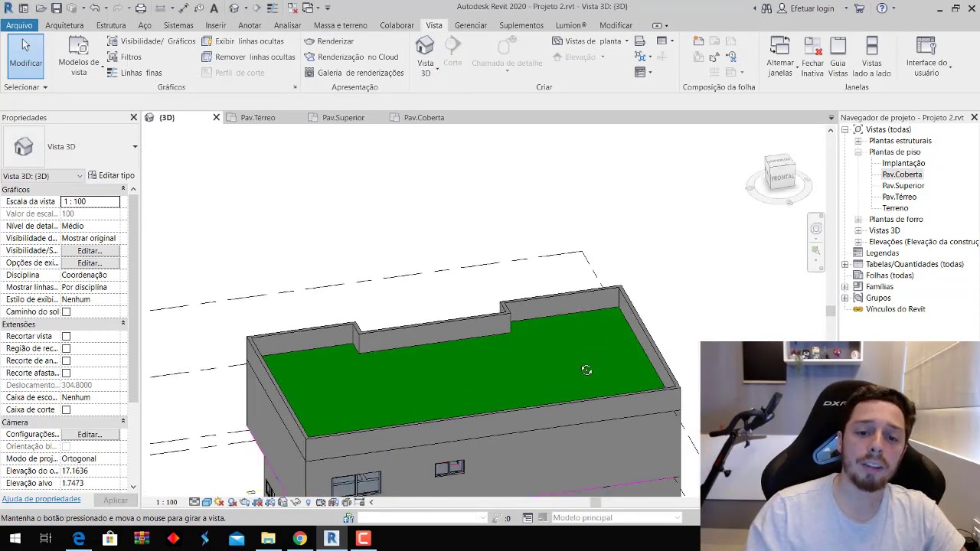Viewport: 980px width, 551px height.
Task: Open Interface do usuário options
Action: tap(926, 57)
